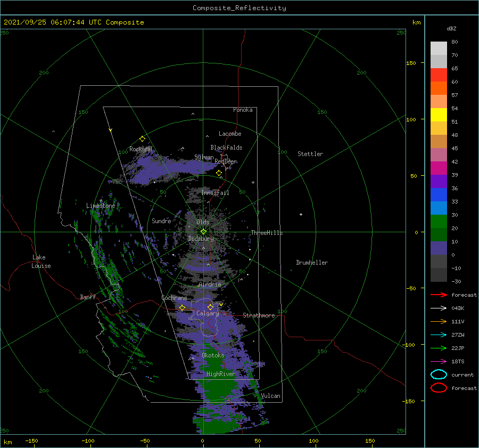Click the Lake Louise label
Screen dimensions: 479x448
pos(41,262)
